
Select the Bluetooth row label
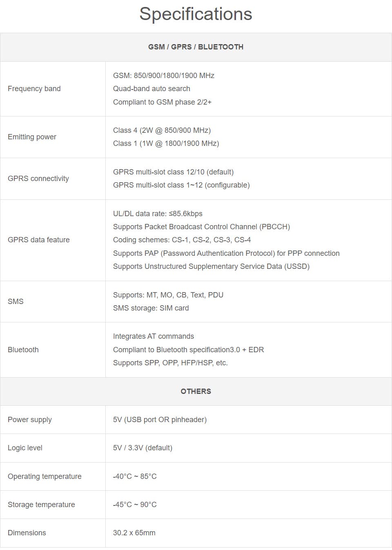pos(23,350)
